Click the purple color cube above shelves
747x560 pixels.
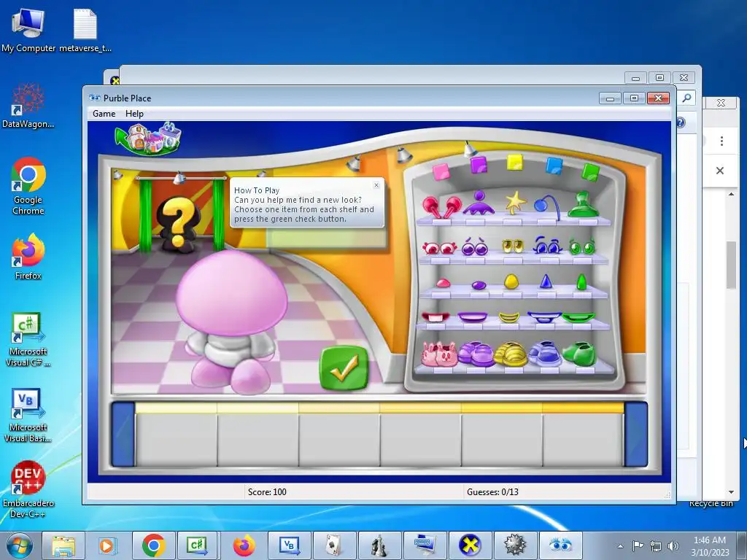pyautogui.click(x=479, y=165)
